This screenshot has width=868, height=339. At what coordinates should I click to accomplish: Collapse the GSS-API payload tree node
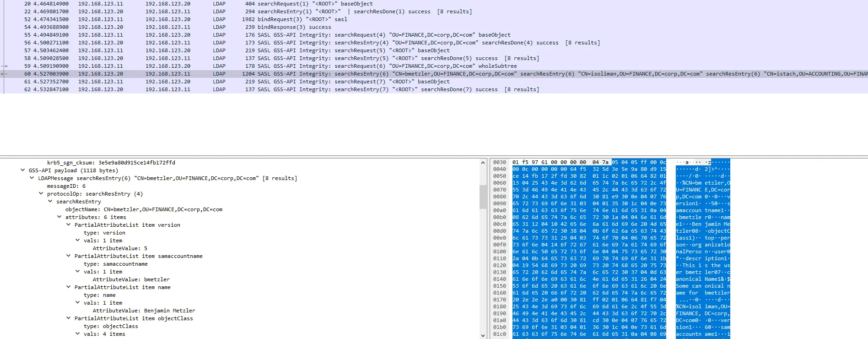coord(23,170)
